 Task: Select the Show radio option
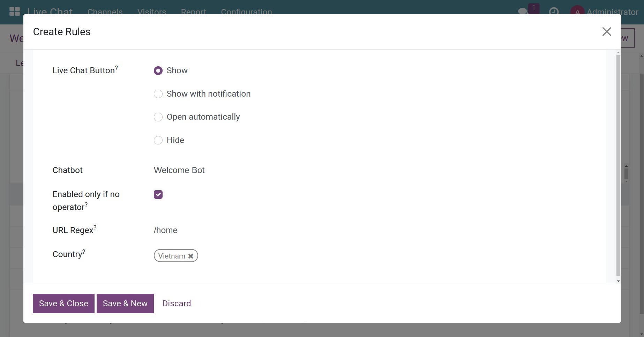click(158, 71)
